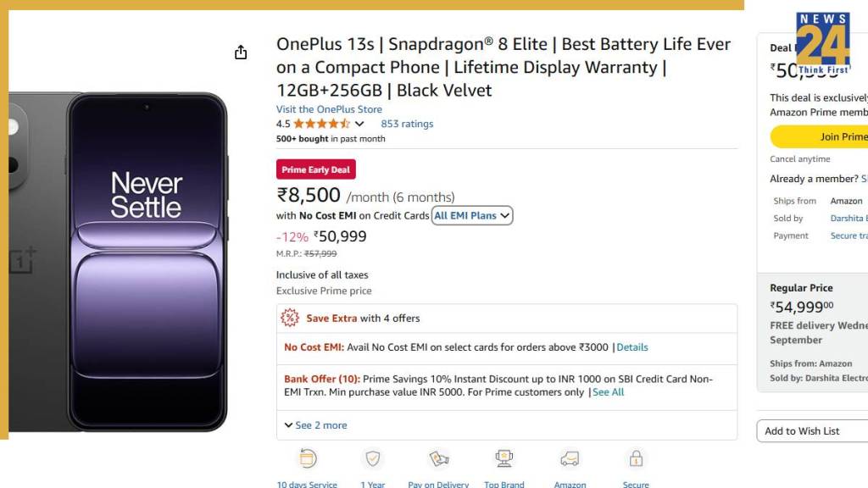Click the News 24 logo

822,42
